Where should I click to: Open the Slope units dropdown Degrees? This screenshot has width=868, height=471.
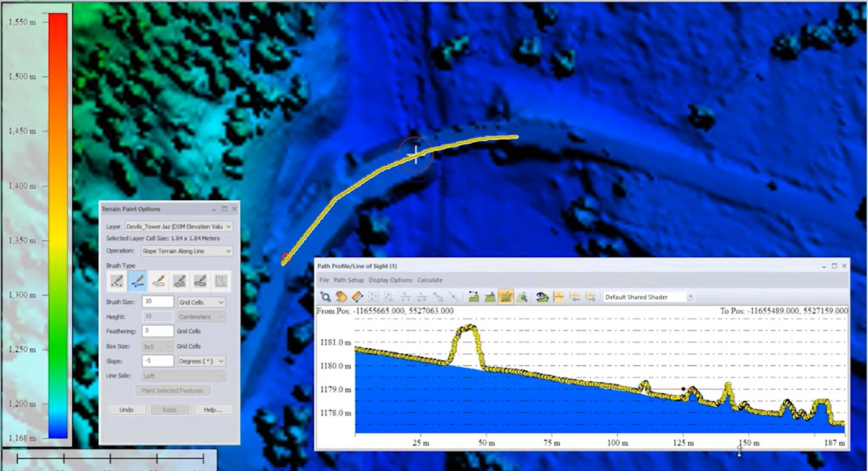point(202,361)
